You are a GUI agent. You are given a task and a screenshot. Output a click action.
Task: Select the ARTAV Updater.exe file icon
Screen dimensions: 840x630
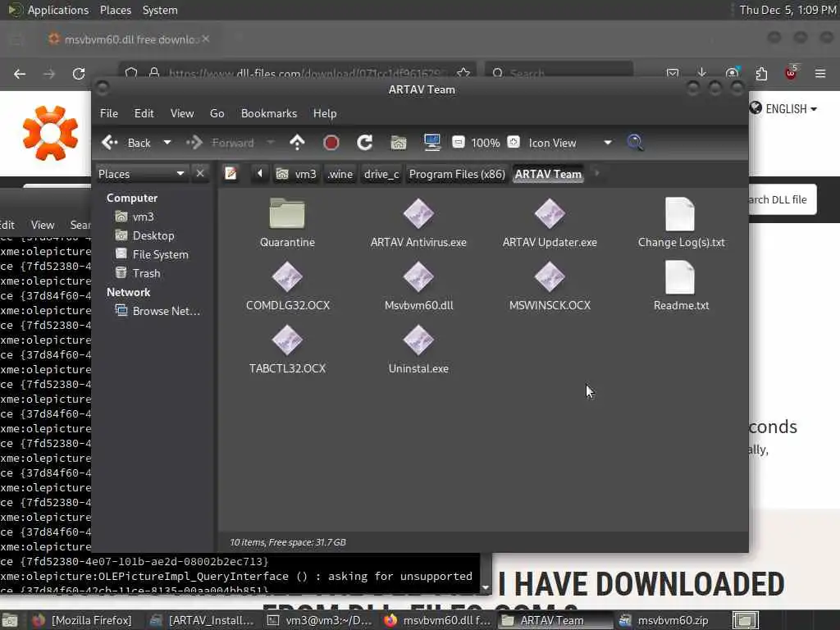coord(550,213)
